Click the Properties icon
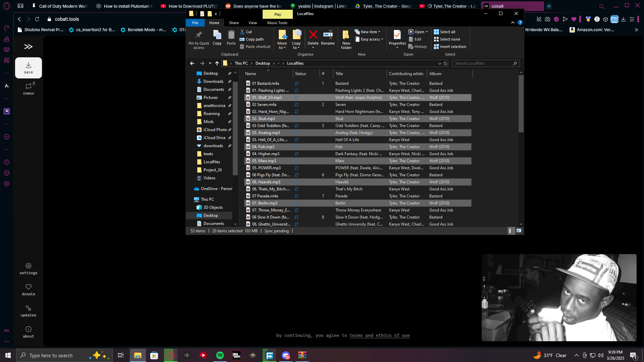 point(397,35)
